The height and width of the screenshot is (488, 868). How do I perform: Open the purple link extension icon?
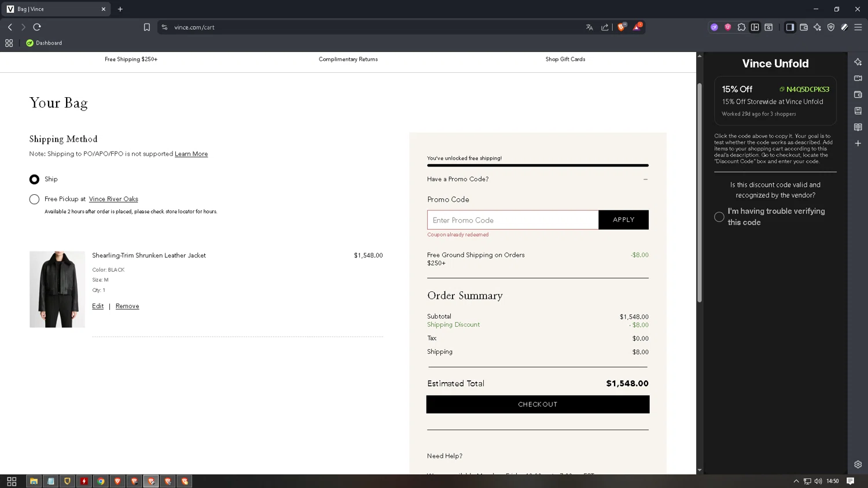(714, 27)
